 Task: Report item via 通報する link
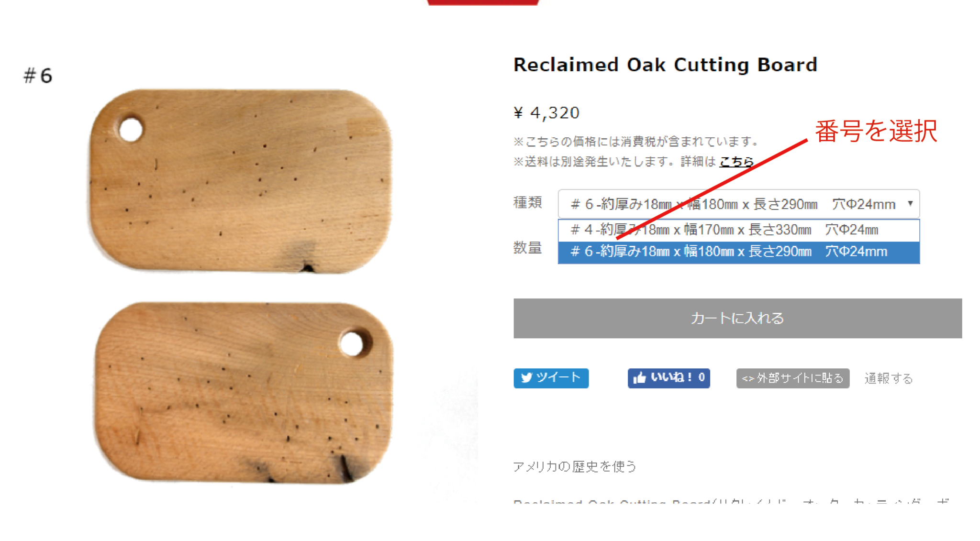coord(889,378)
